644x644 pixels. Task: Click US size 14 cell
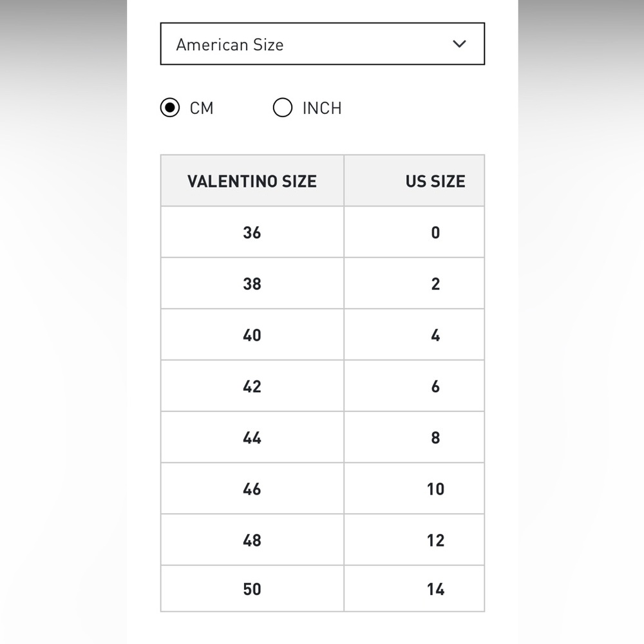414,589
